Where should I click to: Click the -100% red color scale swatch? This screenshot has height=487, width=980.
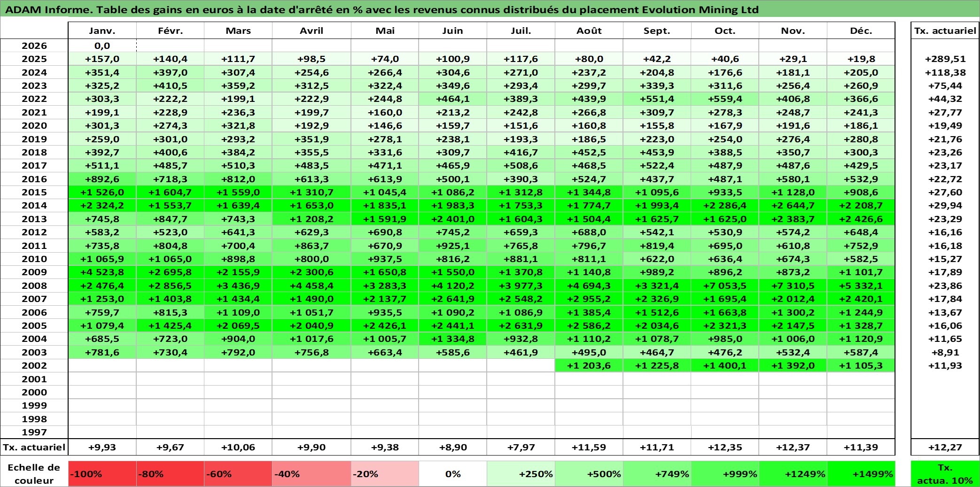[x=102, y=474]
